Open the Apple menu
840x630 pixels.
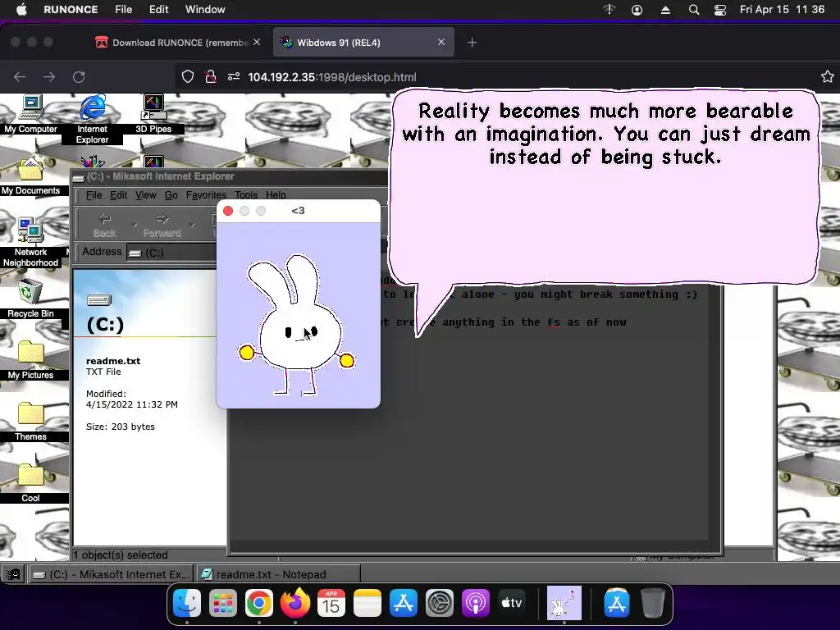click(21, 10)
